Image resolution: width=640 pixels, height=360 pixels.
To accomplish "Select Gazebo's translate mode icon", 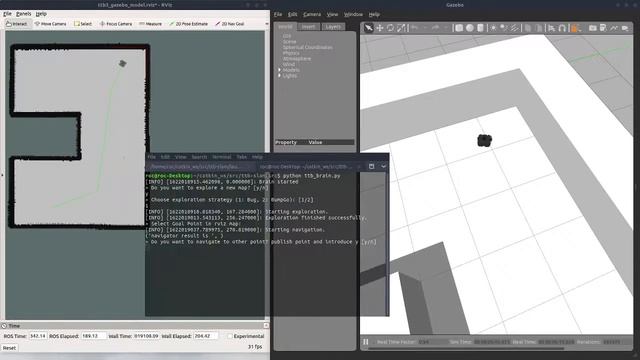I will 380,28.
